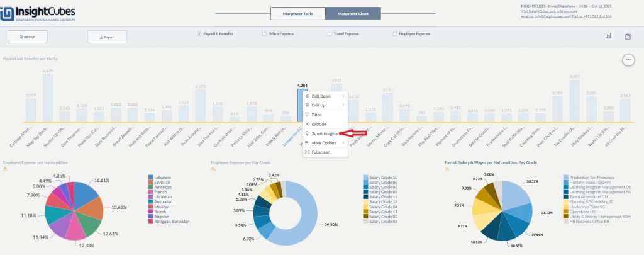Uncheck the Payroll & Benefits checkbox
644x255 pixels.
(199, 33)
